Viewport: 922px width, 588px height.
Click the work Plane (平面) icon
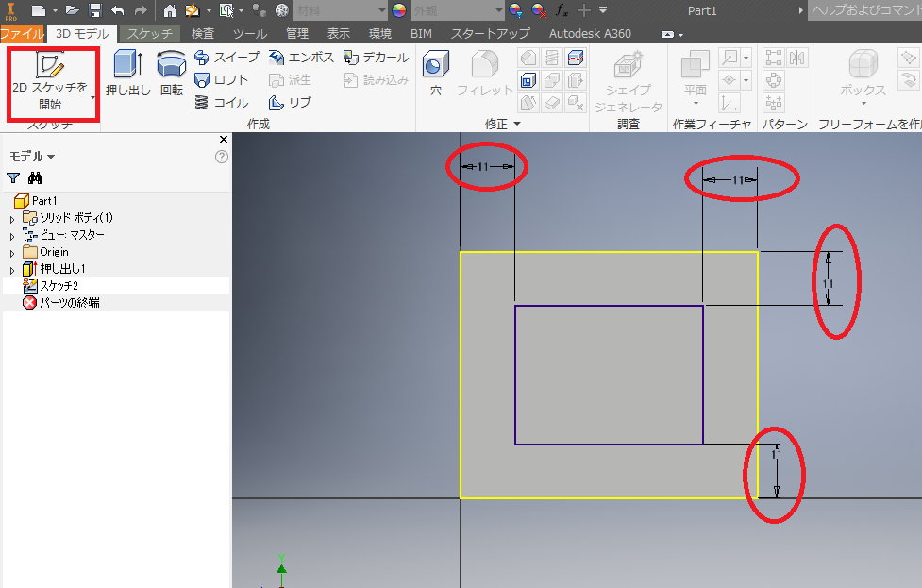click(x=695, y=63)
